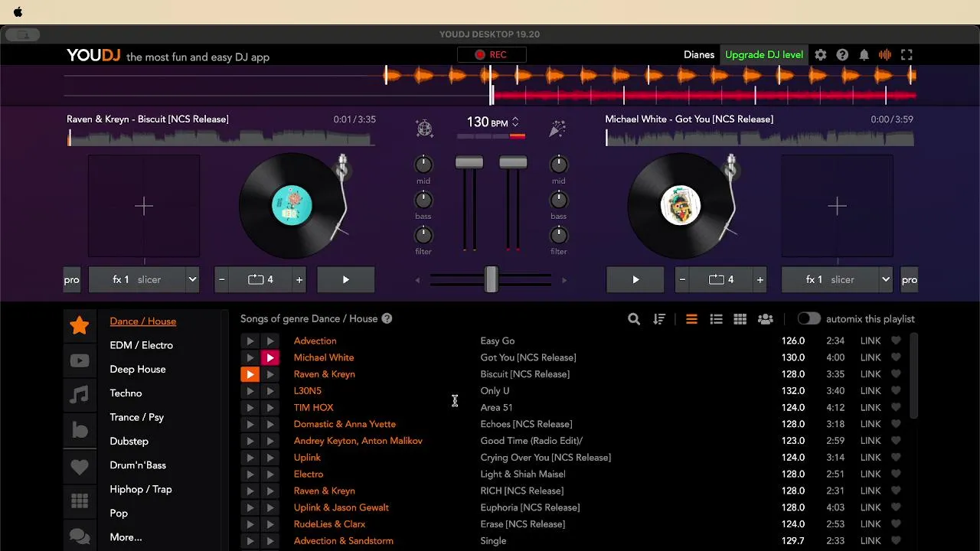Like the L30N5 Only U song
Image resolution: width=980 pixels, height=551 pixels.
click(896, 391)
